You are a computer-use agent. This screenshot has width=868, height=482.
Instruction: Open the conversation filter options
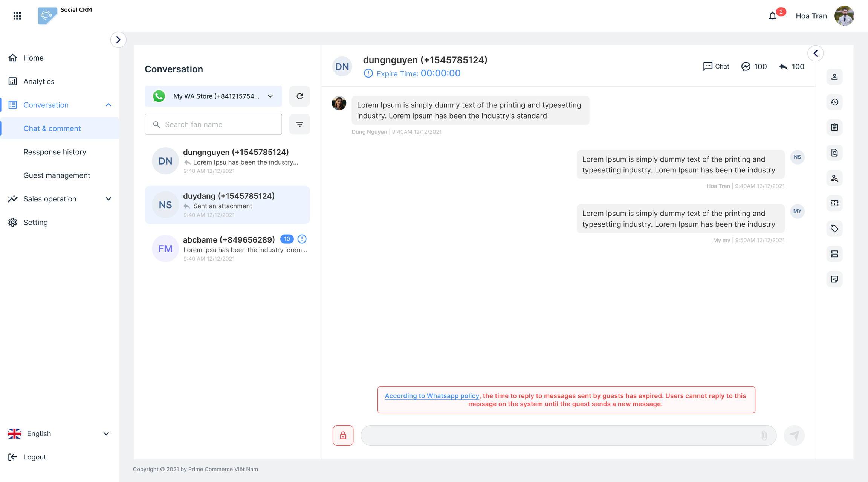pos(300,124)
